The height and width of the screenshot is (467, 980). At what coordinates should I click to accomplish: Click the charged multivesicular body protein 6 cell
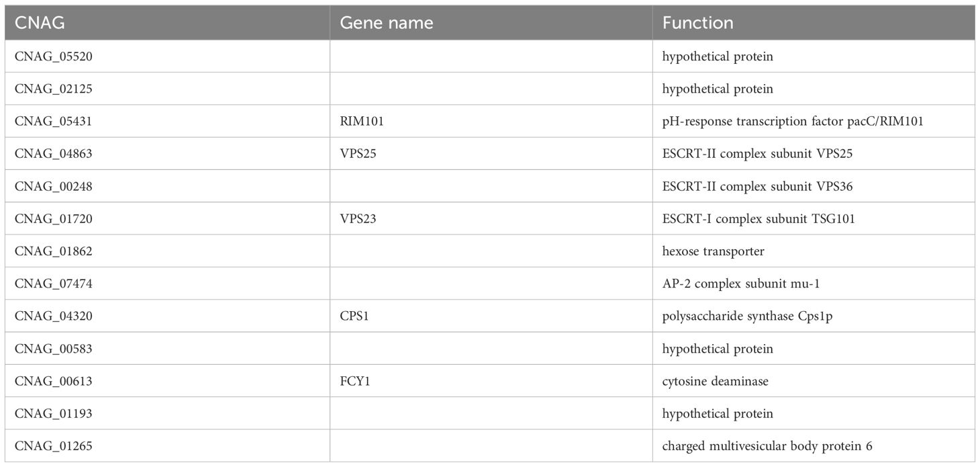(x=814, y=445)
